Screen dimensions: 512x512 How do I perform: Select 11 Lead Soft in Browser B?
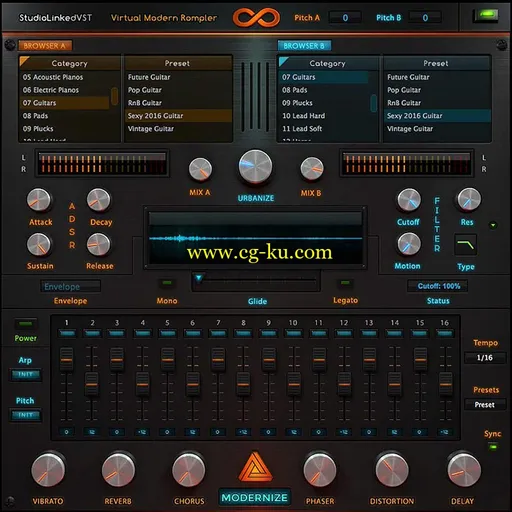point(324,129)
